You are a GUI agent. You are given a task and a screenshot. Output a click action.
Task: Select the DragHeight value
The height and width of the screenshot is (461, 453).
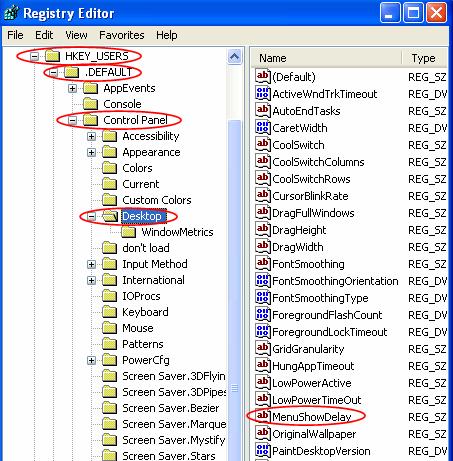pos(299,230)
